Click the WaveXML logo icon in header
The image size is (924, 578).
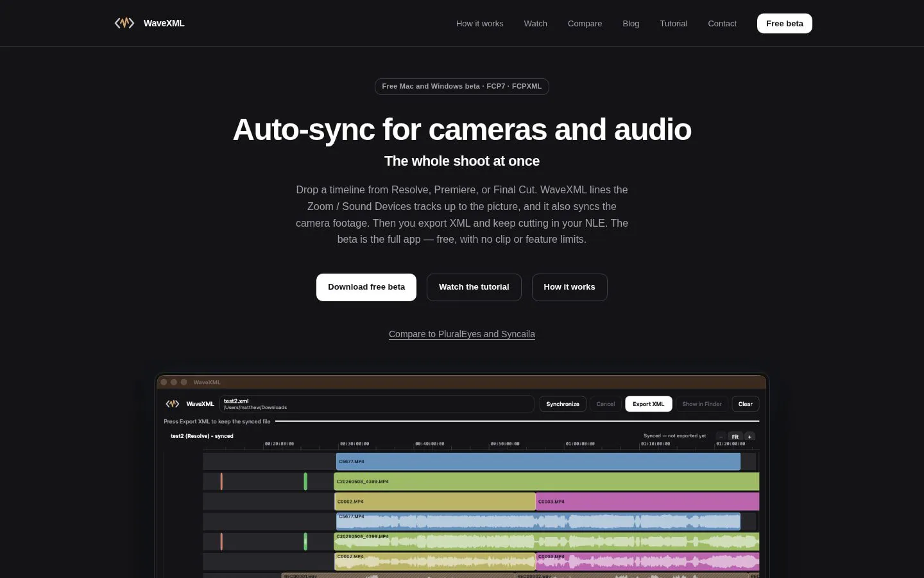(x=124, y=23)
